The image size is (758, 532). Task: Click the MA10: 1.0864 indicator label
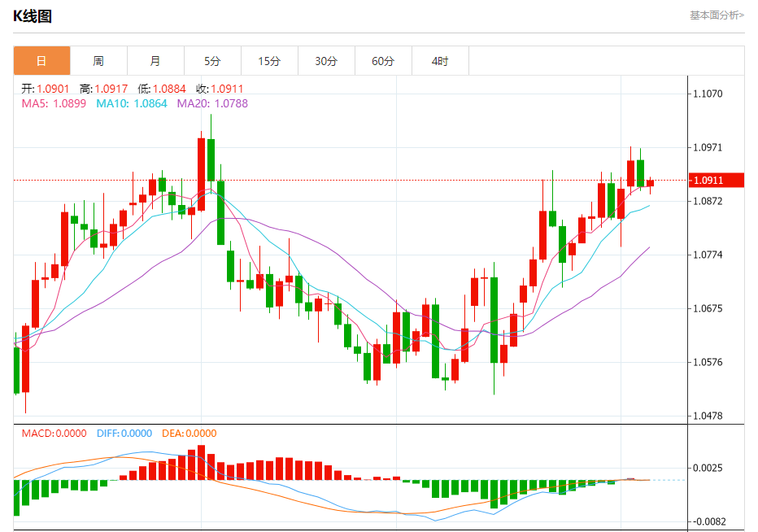click(x=132, y=103)
